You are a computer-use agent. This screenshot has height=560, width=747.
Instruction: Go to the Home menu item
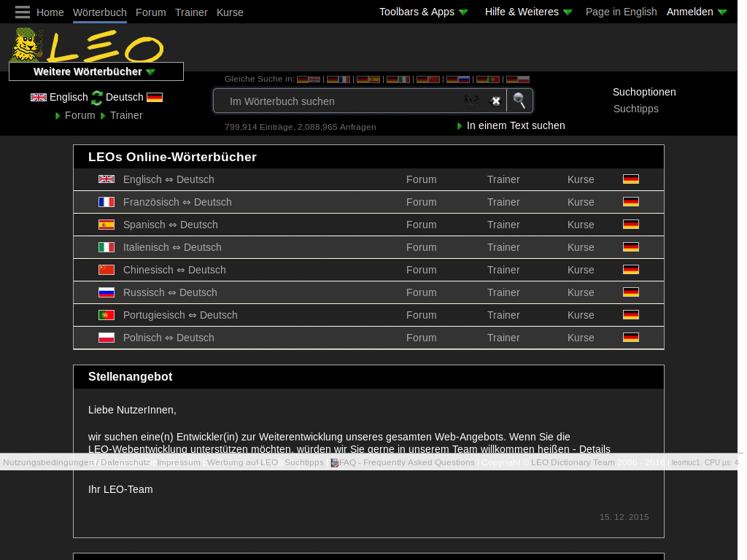coord(50,12)
